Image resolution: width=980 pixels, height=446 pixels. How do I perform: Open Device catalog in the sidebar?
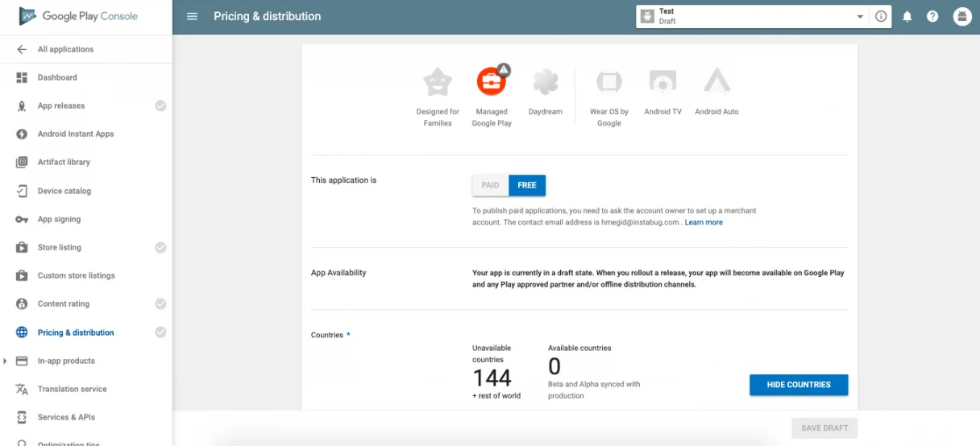tap(64, 191)
